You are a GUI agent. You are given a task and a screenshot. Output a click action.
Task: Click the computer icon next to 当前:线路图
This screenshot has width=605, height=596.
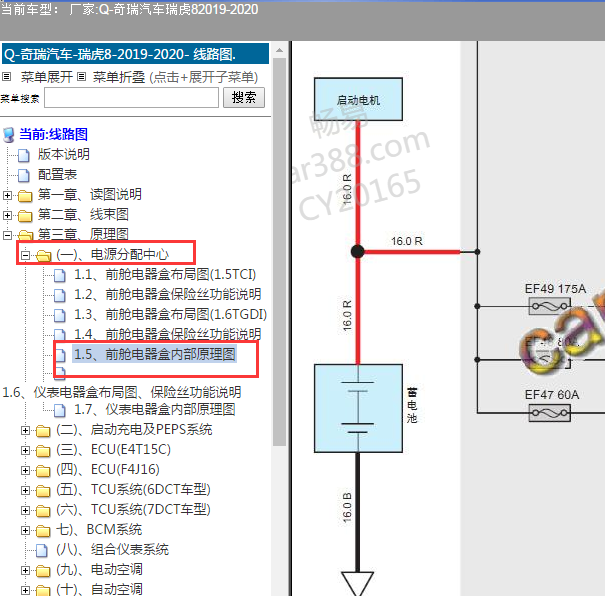tap(9, 135)
